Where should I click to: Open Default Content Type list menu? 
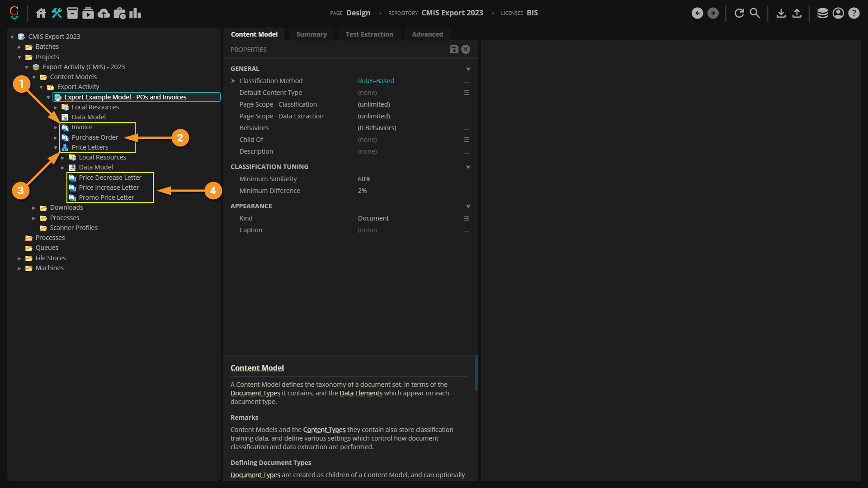(466, 93)
